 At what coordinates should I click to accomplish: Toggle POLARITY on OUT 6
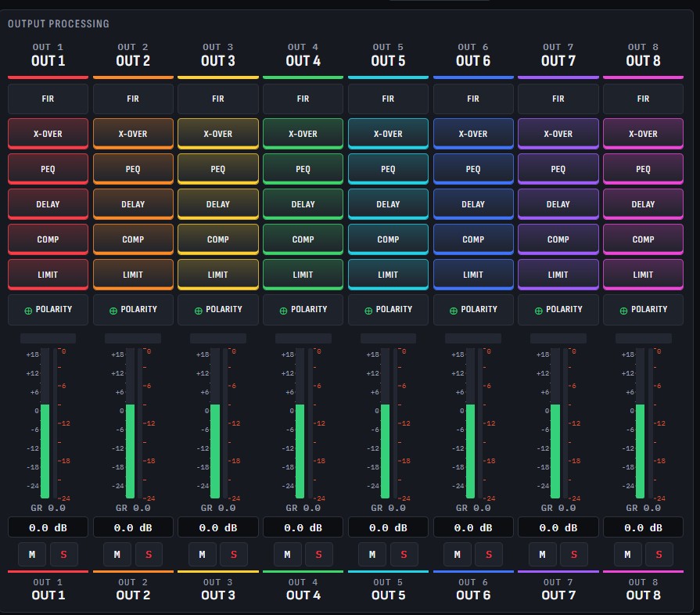click(x=473, y=310)
